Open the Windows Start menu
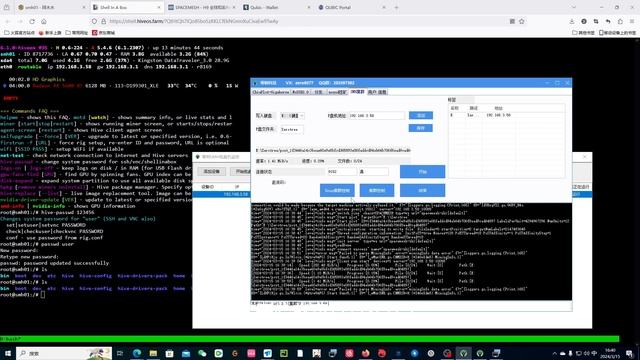The image size is (640, 360). (8, 353)
